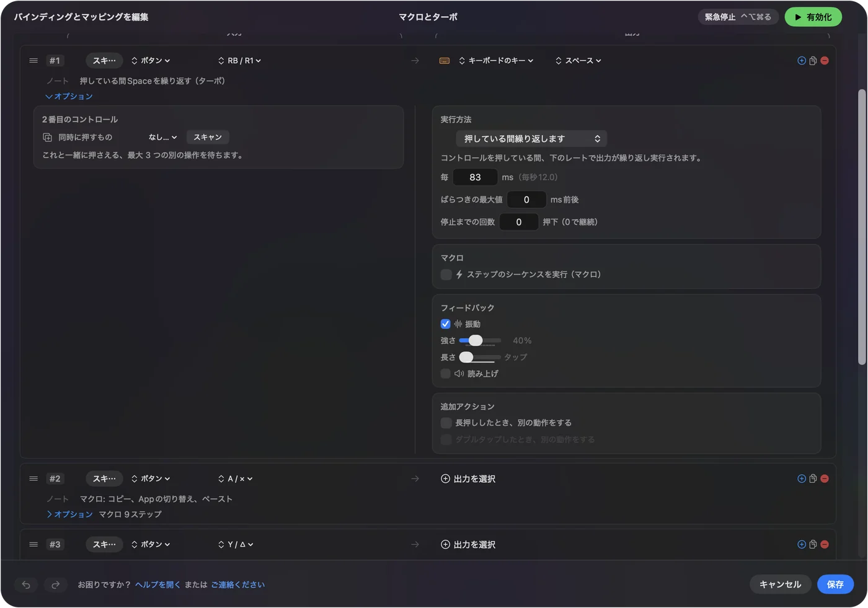
Task: Uncheck the 振動 feedback checkbox
Action: click(x=445, y=324)
